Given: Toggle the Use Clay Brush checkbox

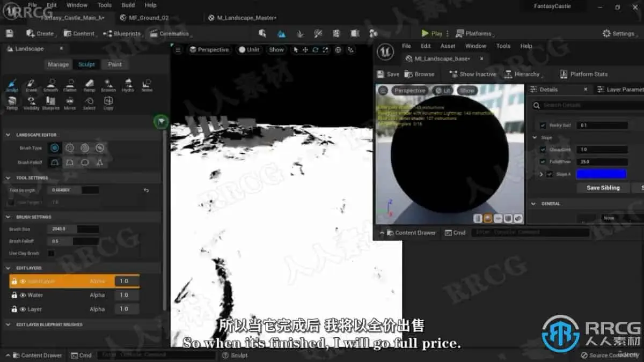Looking at the screenshot, I should click(x=51, y=253).
